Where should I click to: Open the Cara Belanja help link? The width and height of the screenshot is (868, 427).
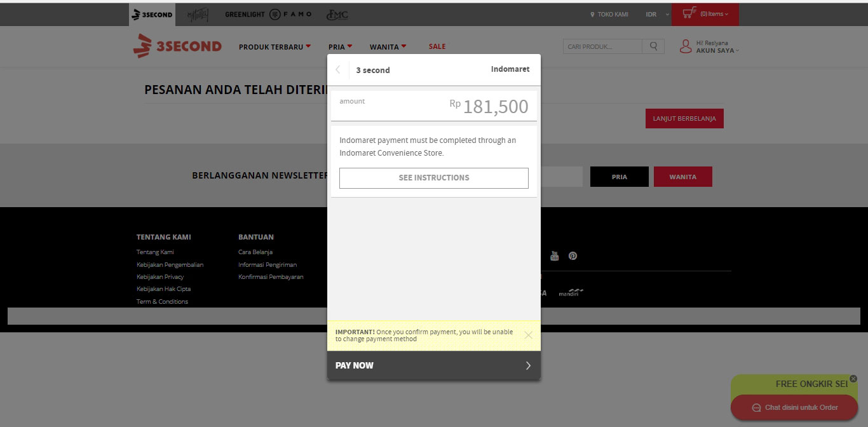click(x=255, y=252)
